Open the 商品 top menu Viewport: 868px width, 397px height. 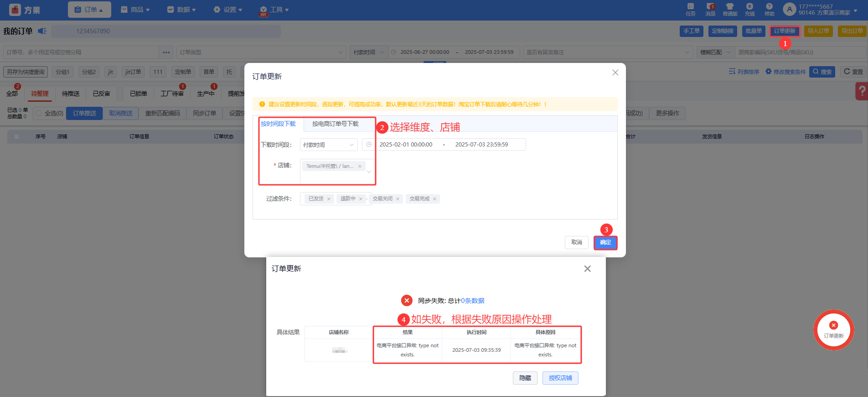(135, 10)
